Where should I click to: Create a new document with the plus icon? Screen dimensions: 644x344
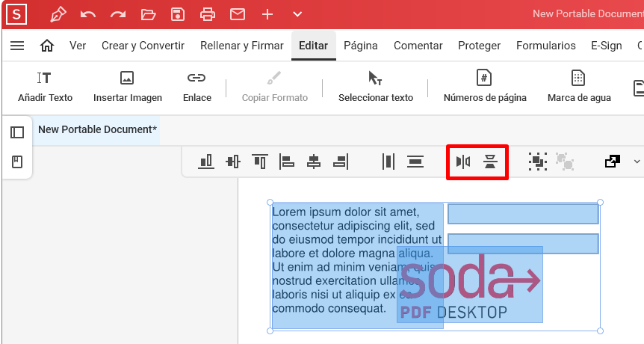click(x=267, y=14)
